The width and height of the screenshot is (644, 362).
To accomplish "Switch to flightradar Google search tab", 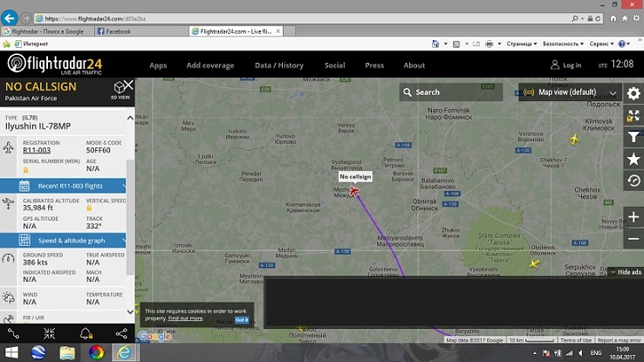I will pos(47,31).
